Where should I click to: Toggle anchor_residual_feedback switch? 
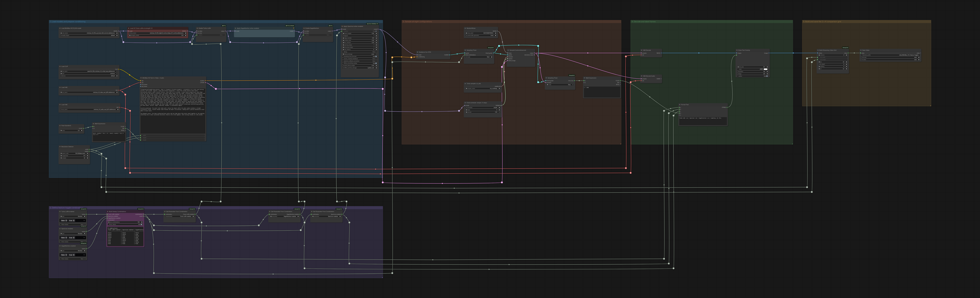[x=360, y=59]
